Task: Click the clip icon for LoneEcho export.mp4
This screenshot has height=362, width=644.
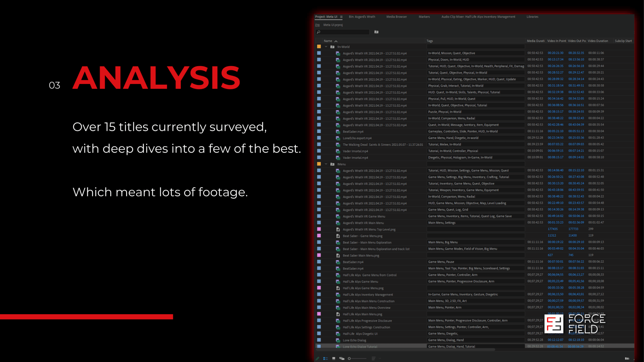Action: (338, 138)
